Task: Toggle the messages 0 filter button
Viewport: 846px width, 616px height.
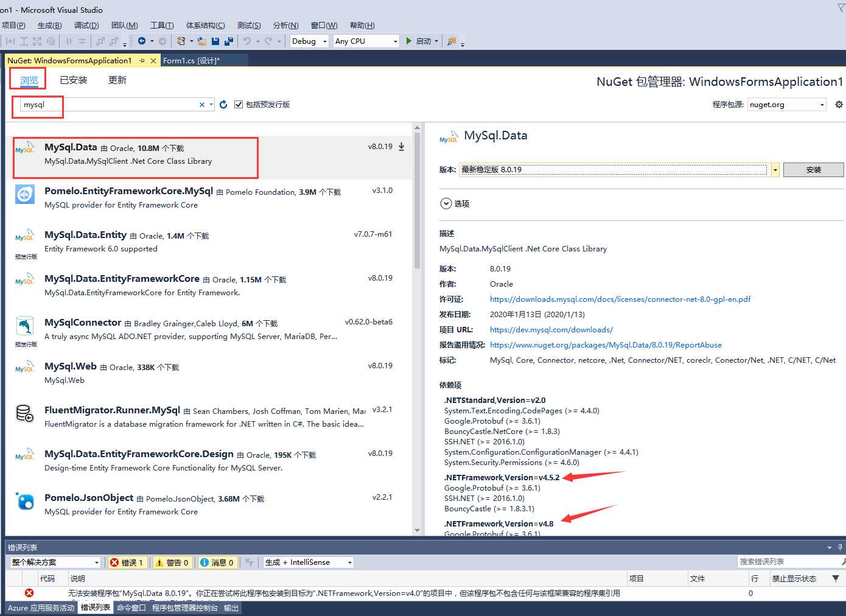Action: coord(217,562)
